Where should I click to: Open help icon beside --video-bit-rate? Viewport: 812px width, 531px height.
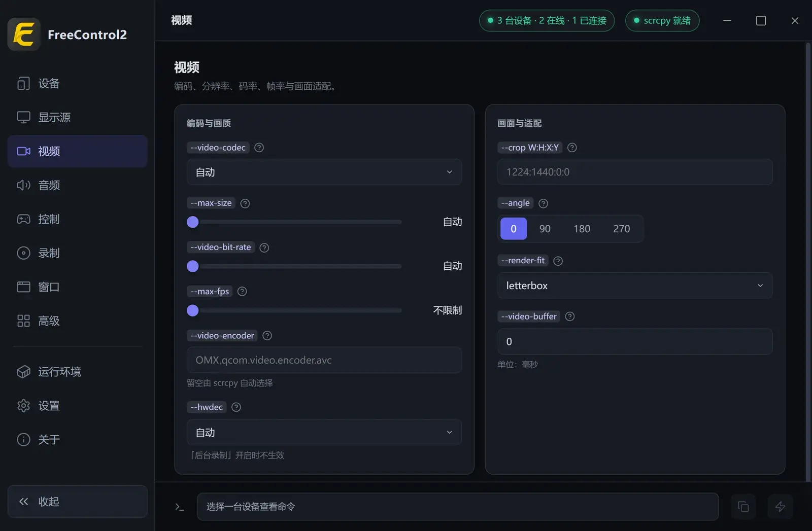[x=264, y=247]
